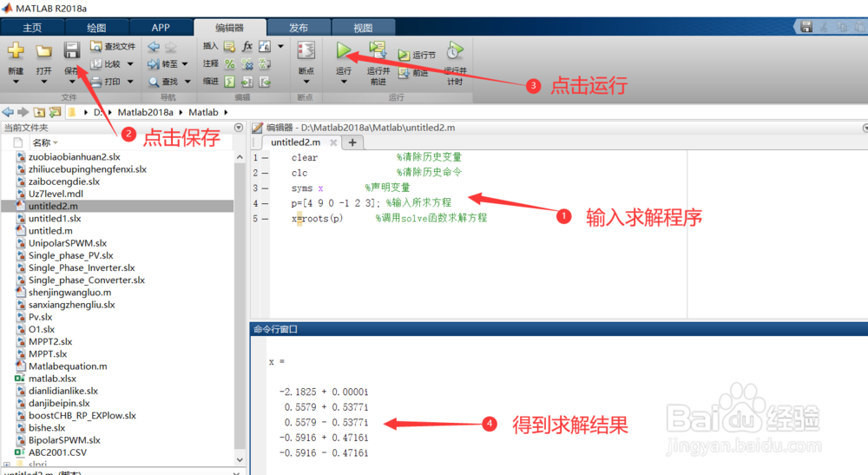Switch to the Plots (绘图) tab
Screen dimensions: 868x475
coord(96,28)
